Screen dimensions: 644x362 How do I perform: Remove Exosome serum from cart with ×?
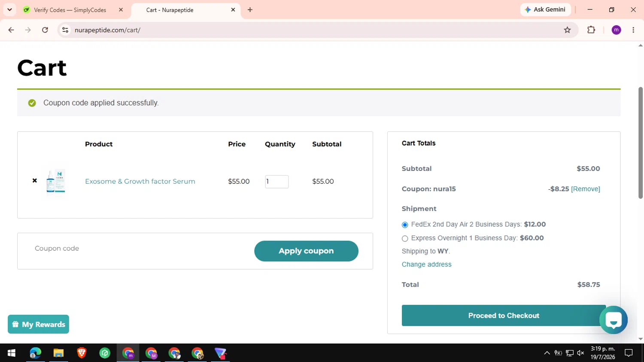pos(35,181)
